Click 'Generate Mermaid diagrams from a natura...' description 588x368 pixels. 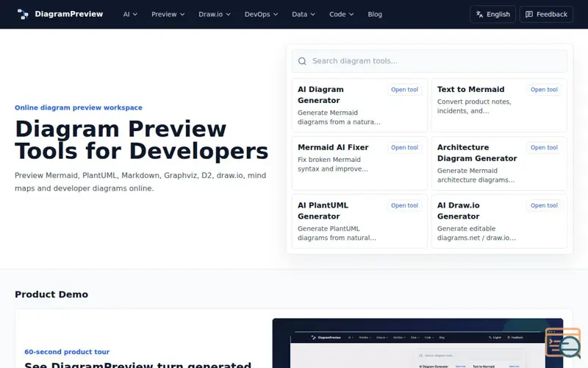[339, 117]
